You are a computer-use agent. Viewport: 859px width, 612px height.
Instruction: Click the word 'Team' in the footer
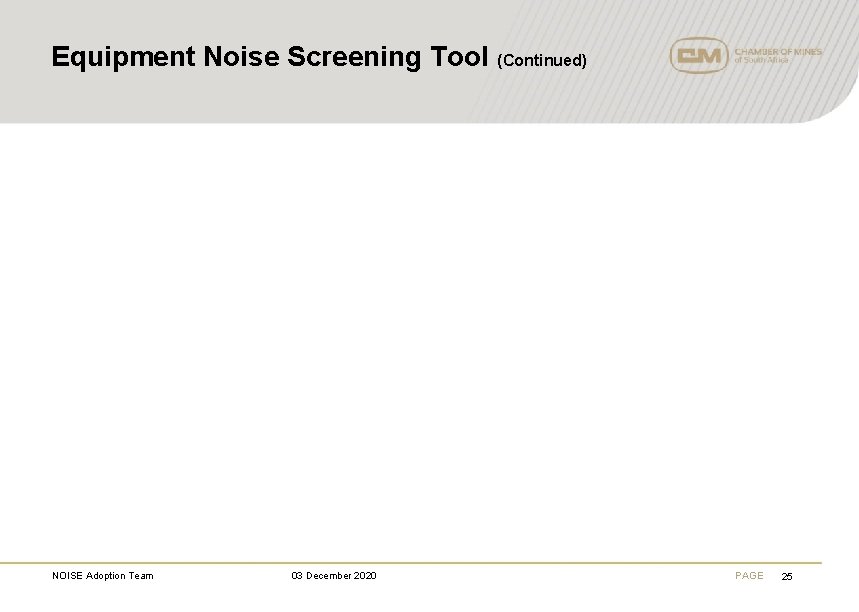point(141,575)
